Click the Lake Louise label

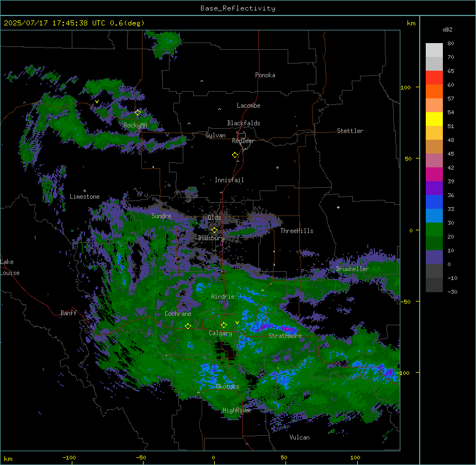point(10,267)
